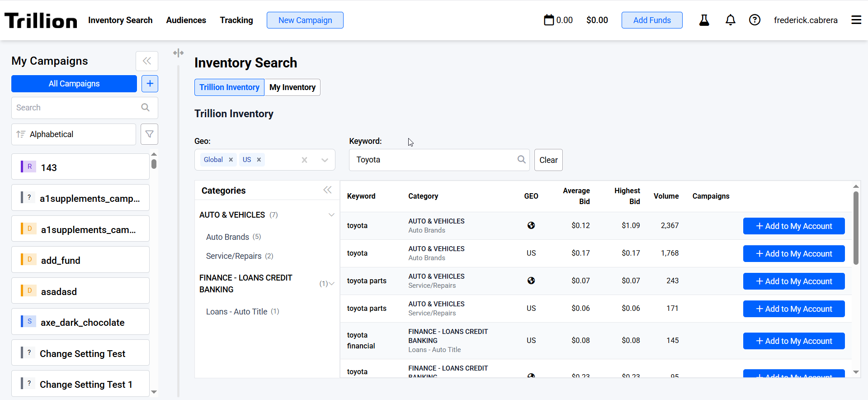The height and width of the screenshot is (400, 868).
Task: Open the notifications bell
Action: click(x=730, y=20)
